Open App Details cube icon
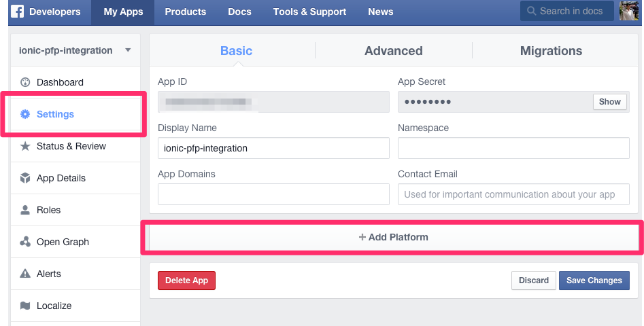This screenshot has width=644, height=326. [x=25, y=178]
